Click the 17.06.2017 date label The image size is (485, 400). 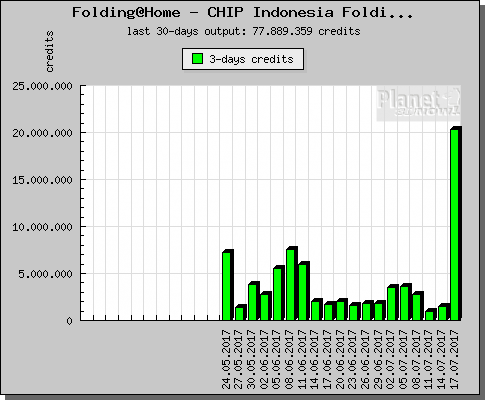[x=328, y=359]
